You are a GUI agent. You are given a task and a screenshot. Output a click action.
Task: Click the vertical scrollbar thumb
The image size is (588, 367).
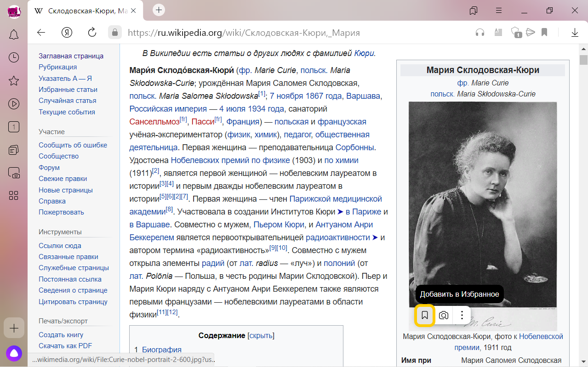click(583, 60)
